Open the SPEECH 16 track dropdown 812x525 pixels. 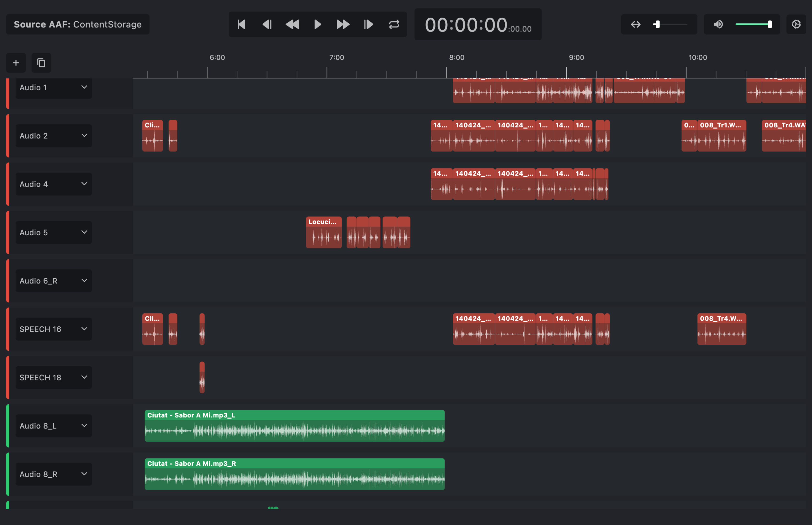click(x=84, y=329)
